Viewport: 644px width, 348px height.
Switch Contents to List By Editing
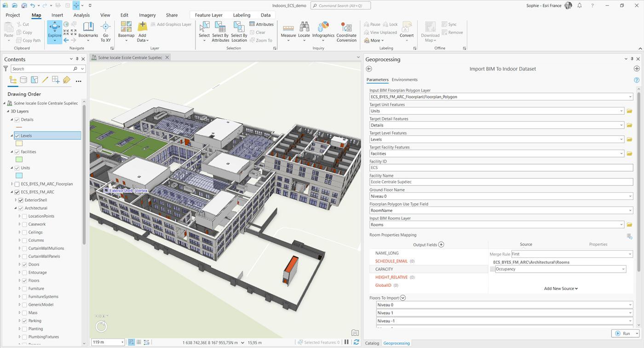(45, 80)
